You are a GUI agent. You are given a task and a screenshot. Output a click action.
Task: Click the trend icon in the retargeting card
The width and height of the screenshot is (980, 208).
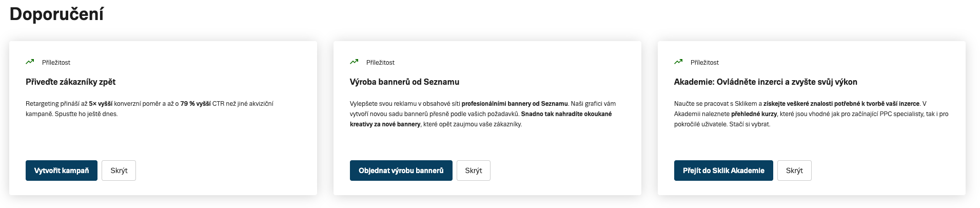30,62
